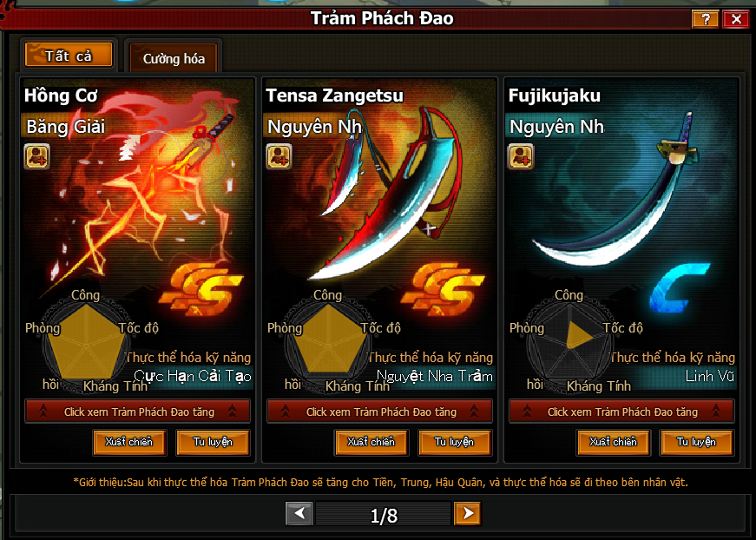The image size is (756, 540).
Task: Open the help question mark icon
Action: [x=706, y=19]
